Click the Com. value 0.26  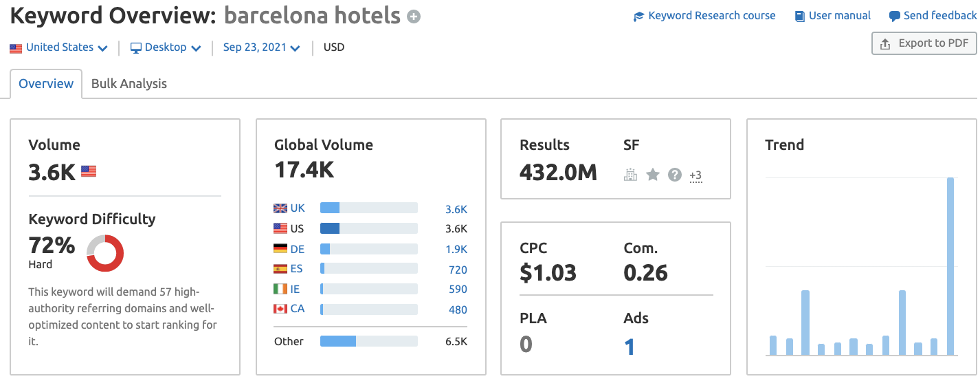click(645, 273)
